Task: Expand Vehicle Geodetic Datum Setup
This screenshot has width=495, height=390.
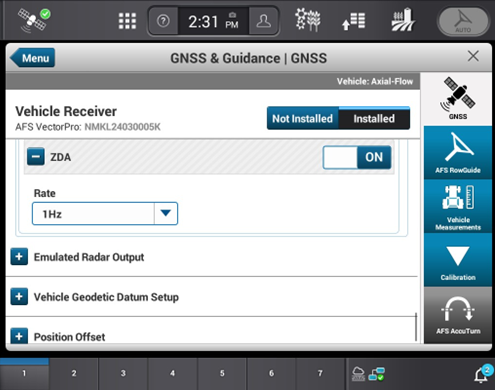Action: tap(19, 296)
